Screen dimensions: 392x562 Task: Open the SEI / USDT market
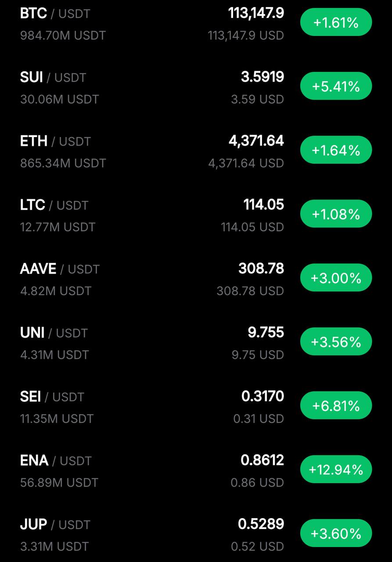(x=196, y=407)
